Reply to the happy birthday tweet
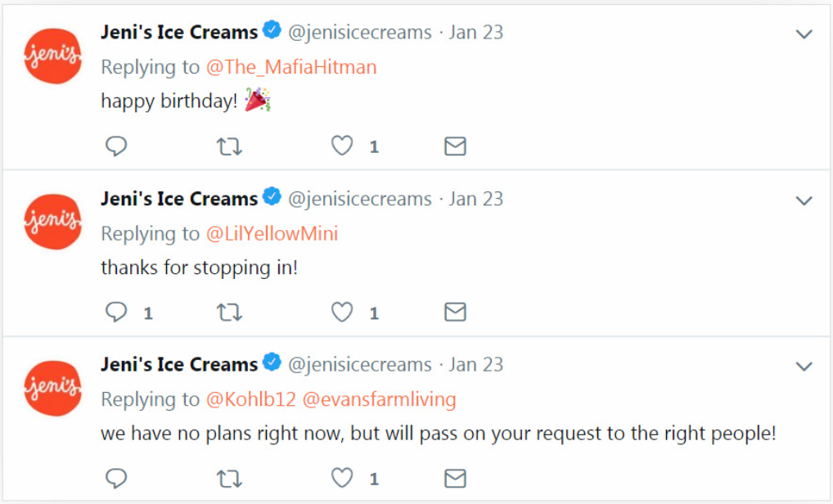Image resolution: width=833 pixels, height=504 pixels. (x=116, y=146)
